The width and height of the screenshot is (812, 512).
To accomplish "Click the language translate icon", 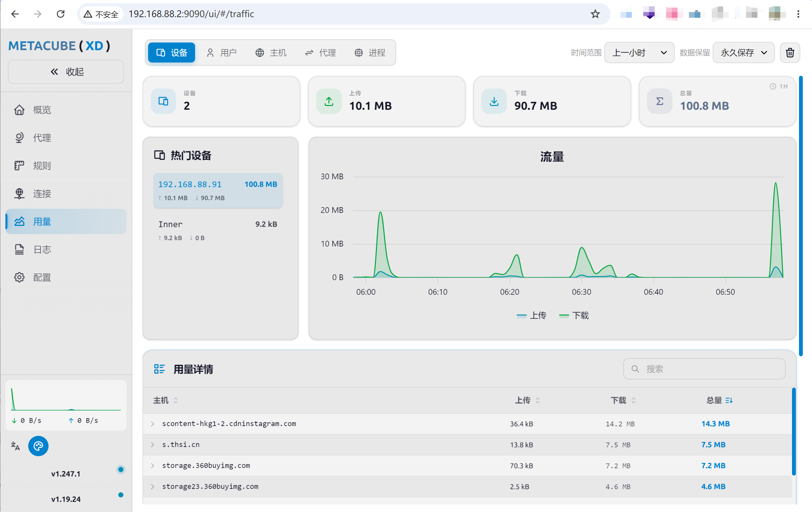I will [x=16, y=446].
